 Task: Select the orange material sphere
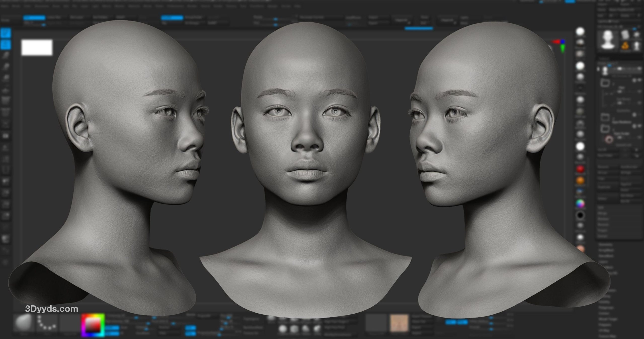[x=580, y=180]
